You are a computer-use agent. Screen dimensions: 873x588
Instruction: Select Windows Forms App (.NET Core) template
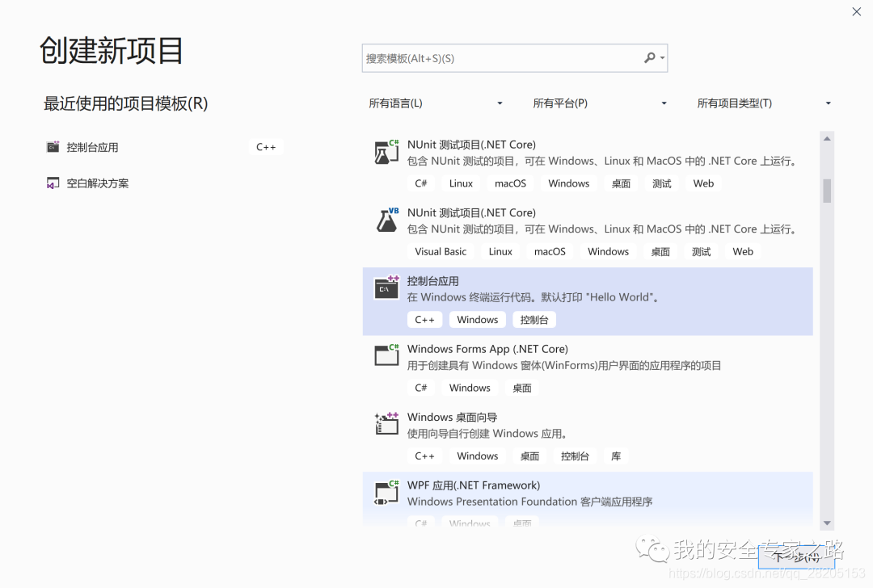pyautogui.click(x=588, y=369)
